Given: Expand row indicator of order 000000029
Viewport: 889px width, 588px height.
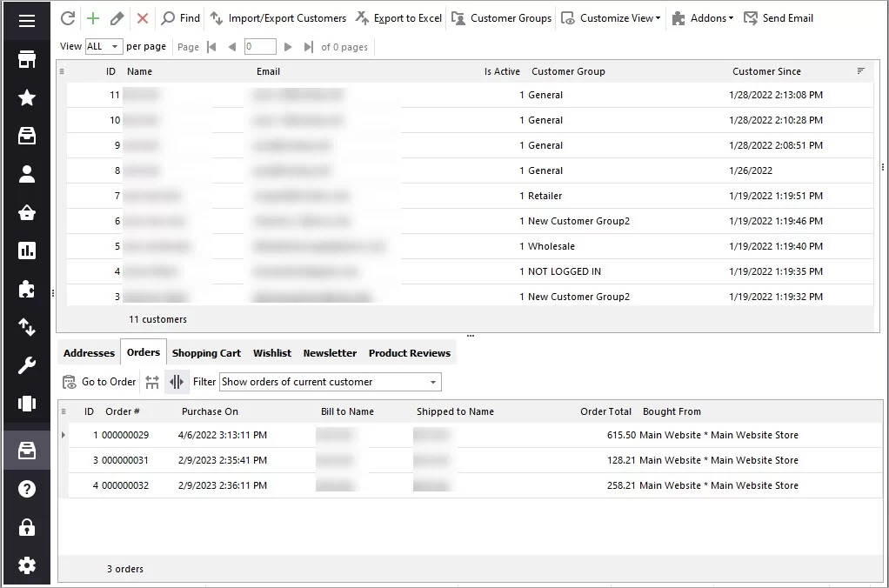Looking at the screenshot, I should coord(63,435).
